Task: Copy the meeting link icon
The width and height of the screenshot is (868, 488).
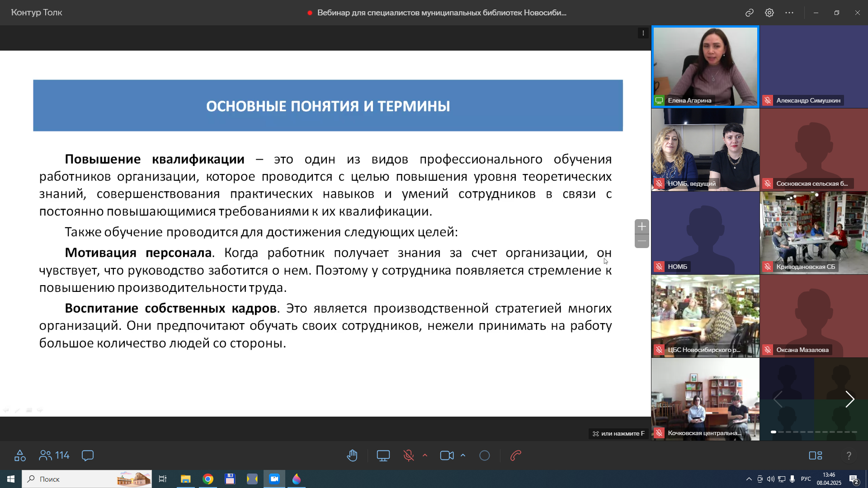Action: pyautogui.click(x=750, y=13)
